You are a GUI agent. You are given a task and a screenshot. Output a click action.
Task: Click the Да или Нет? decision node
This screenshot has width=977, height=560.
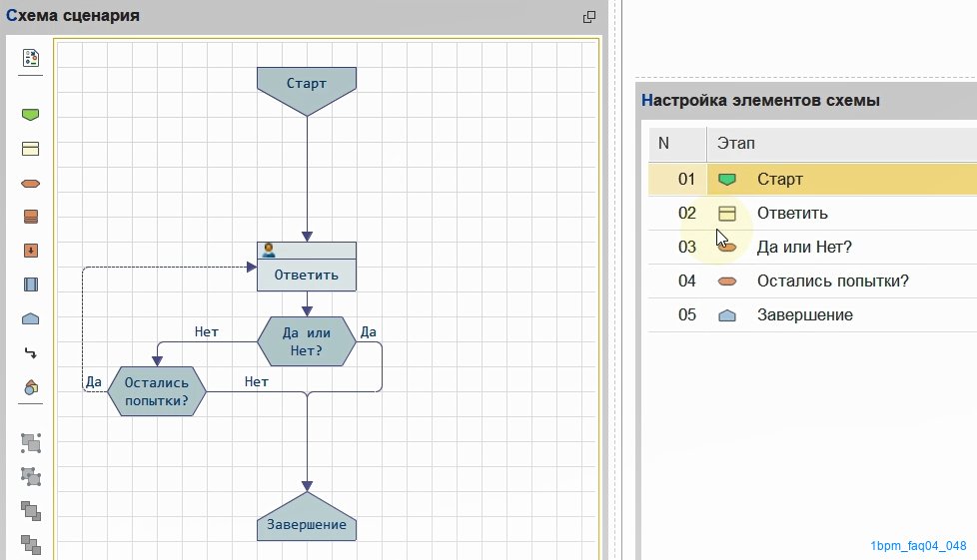(307, 341)
